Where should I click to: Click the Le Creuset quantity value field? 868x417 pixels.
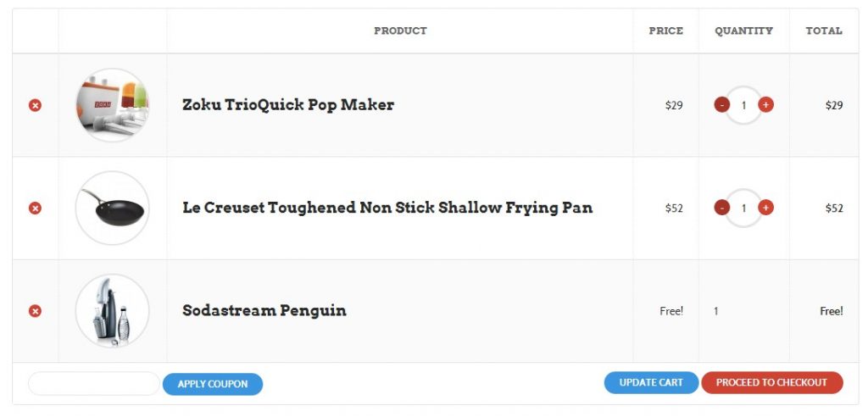tap(743, 208)
